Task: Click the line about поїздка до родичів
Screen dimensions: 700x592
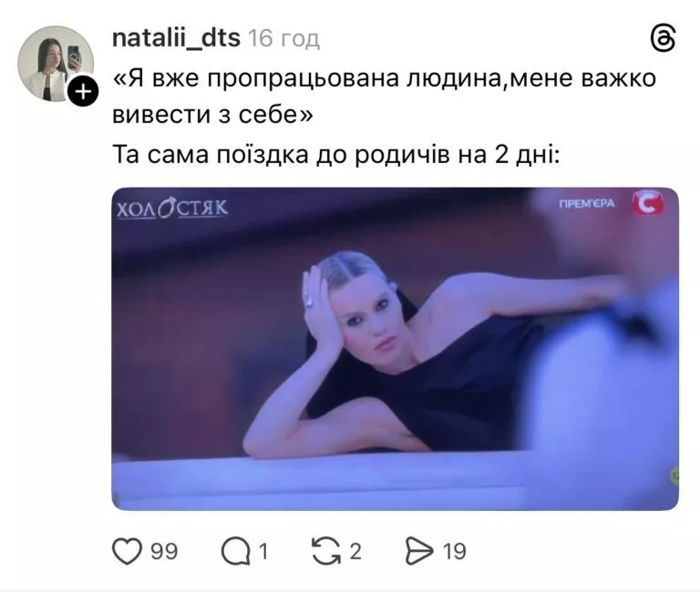Action: tap(335, 155)
